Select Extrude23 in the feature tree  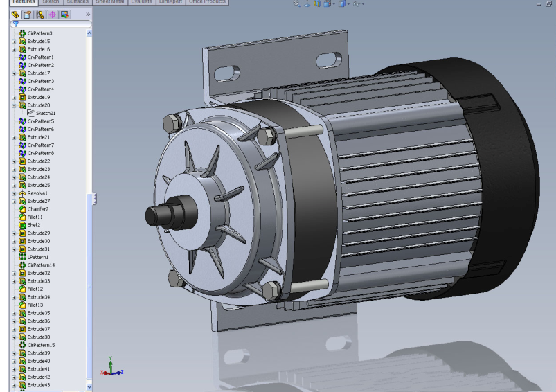click(39, 169)
